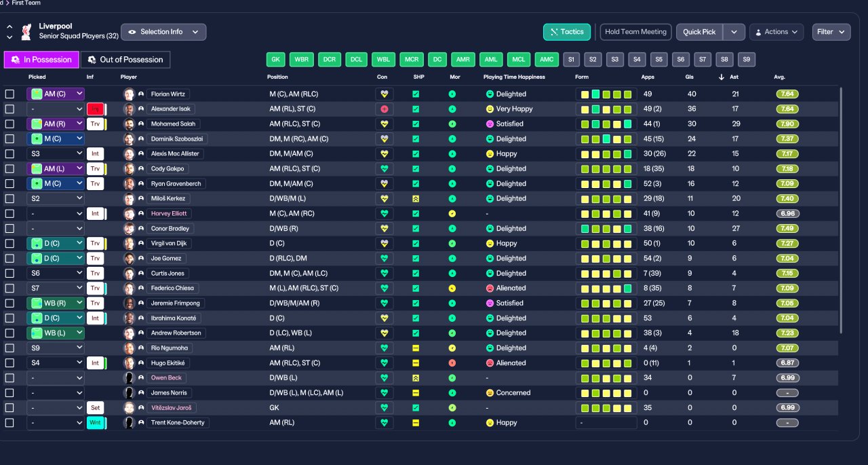Tick the checkbox for Conor Bradley
The width and height of the screenshot is (868, 465).
(9, 228)
